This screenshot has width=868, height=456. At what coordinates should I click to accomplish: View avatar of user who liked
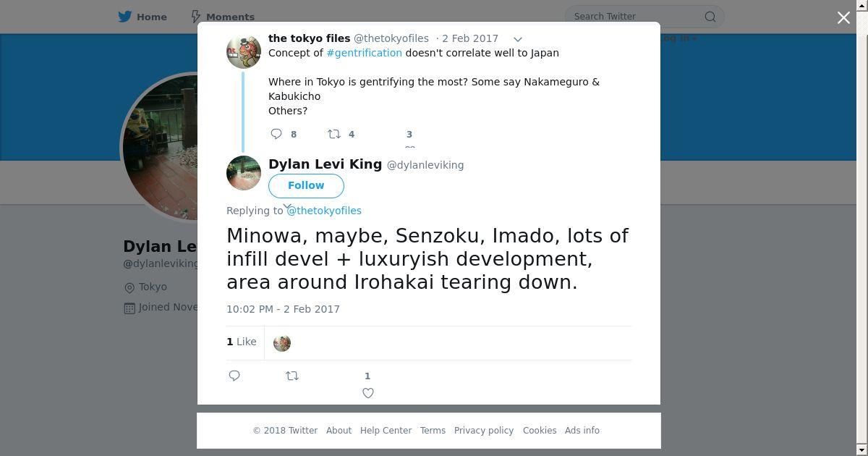tap(282, 343)
